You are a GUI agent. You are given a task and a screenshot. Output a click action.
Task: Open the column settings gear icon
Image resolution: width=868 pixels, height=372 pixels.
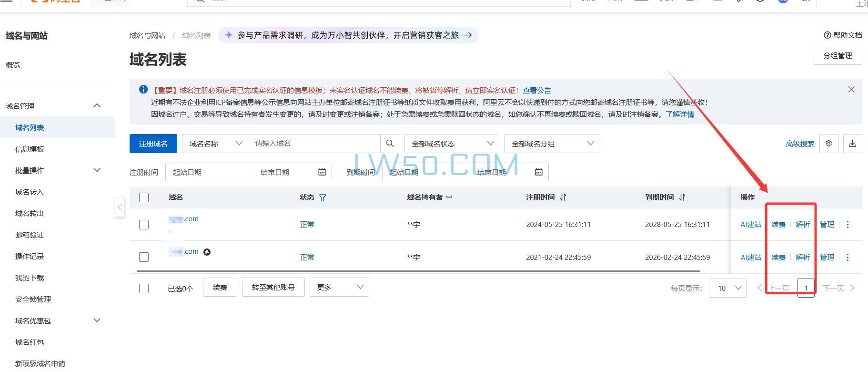point(828,144)
